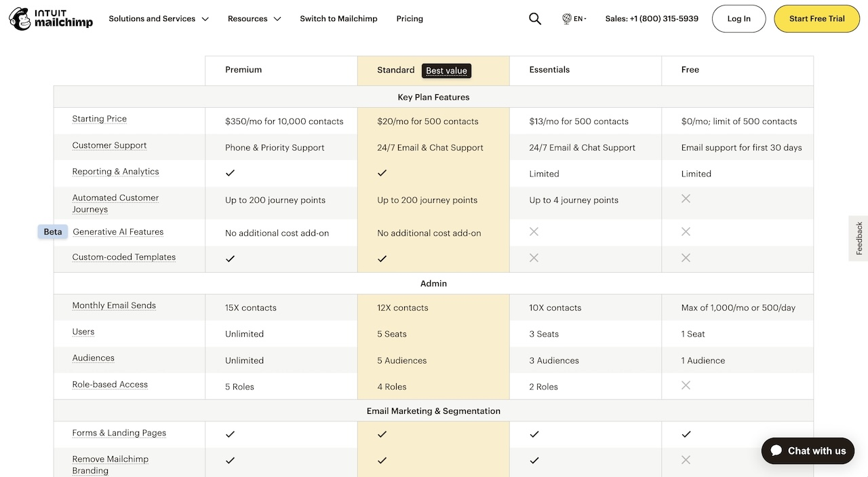
Task: Open the Feedback side tab
Action: coord(859,238)
